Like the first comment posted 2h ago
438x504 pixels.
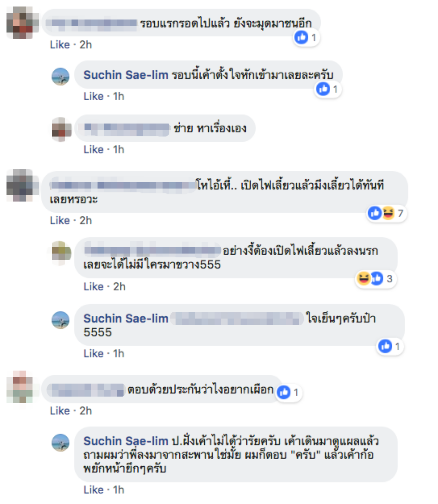pos(60,44)
